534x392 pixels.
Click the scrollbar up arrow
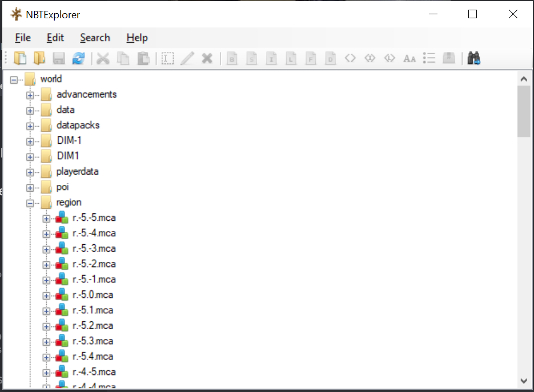pyautogui.click(x=524, y=79)
